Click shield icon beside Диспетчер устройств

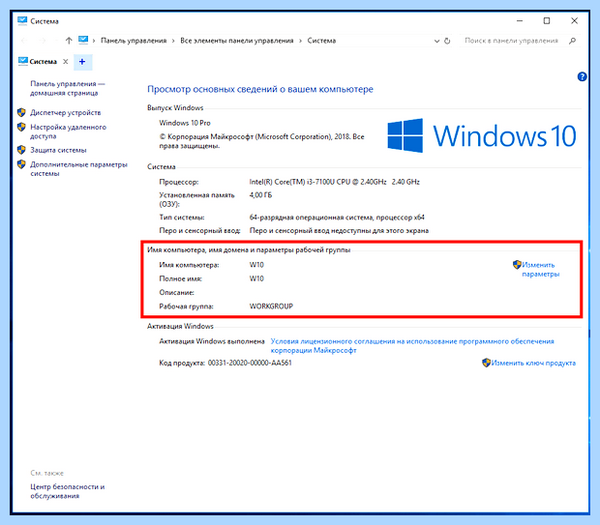(x=21, y=112)
